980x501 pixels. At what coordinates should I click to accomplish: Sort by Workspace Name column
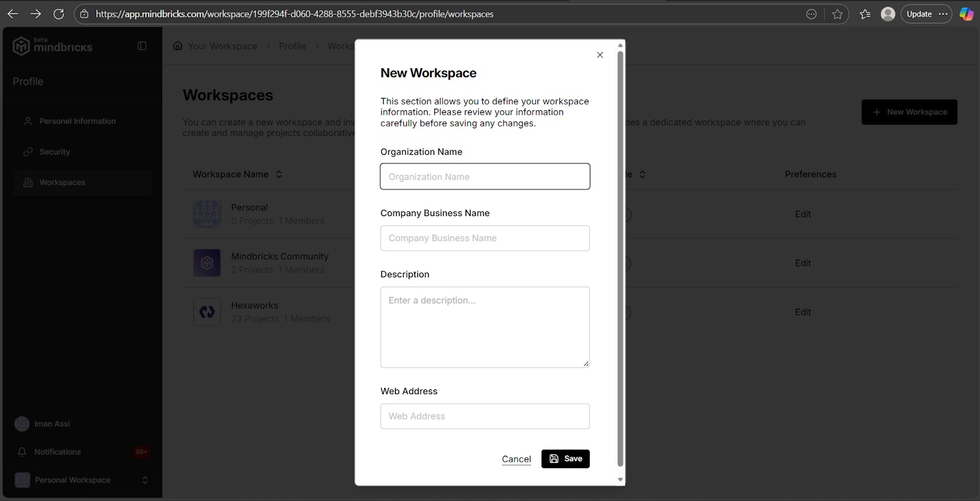coord(279,175)
